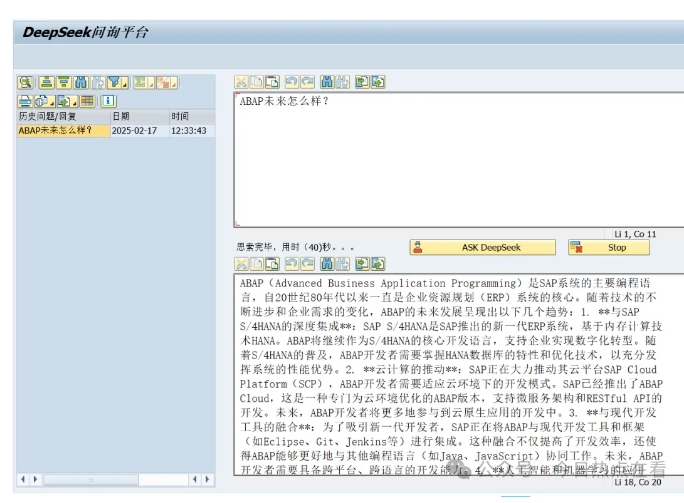Find text in the question editor toolbar
This screenshot has height=503, width=684.
(x=327, y=82)
